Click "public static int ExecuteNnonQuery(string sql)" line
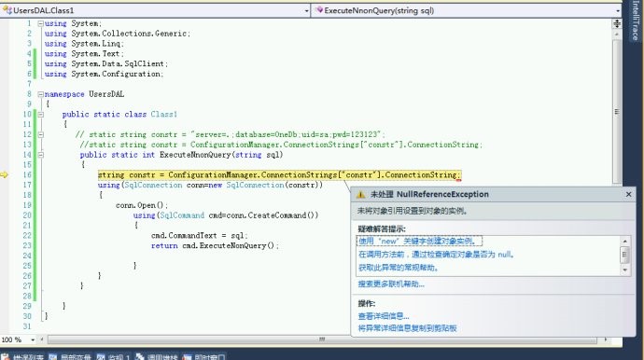This screenshot has width=644, height=360. point(181,155)
